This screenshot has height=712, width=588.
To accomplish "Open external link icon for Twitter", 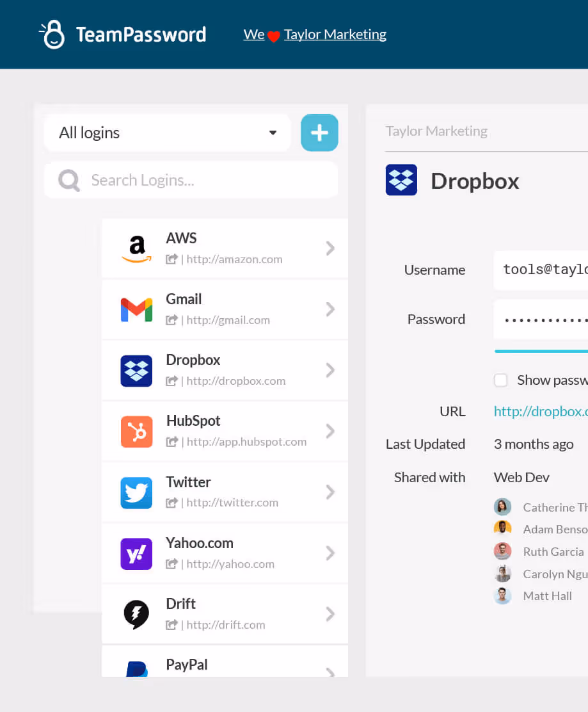I will point(171,503).
